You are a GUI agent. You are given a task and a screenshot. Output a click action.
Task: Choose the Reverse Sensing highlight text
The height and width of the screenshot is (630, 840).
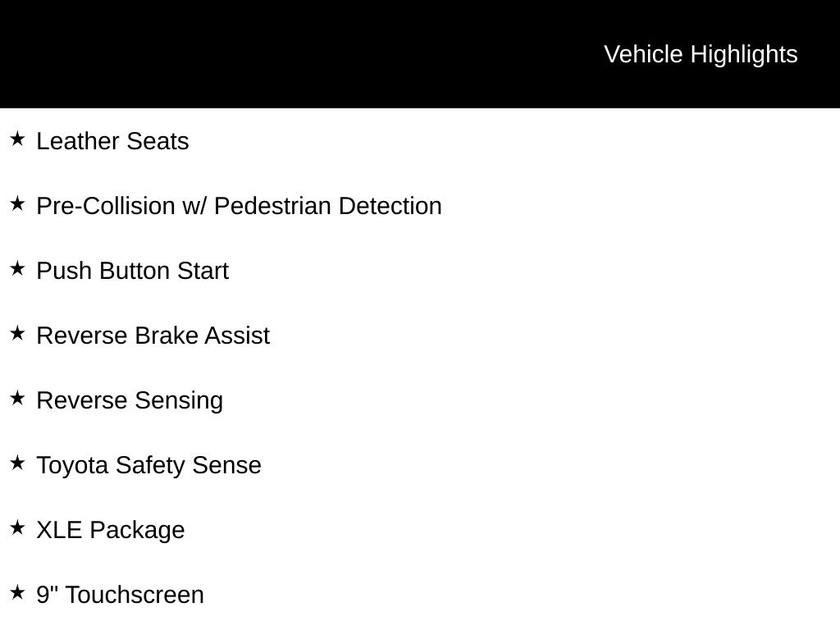[x=130, y=400]
